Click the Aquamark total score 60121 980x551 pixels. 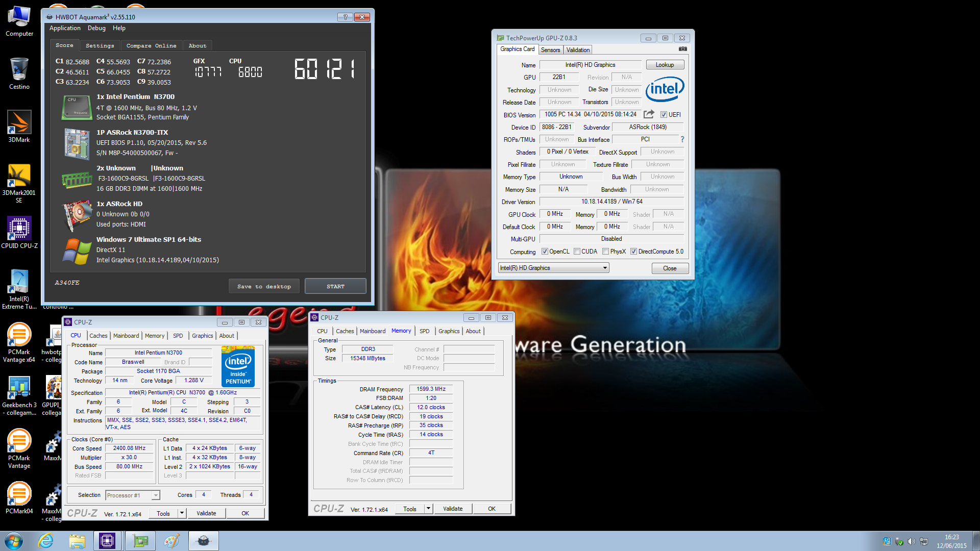[x=325, y=68]
